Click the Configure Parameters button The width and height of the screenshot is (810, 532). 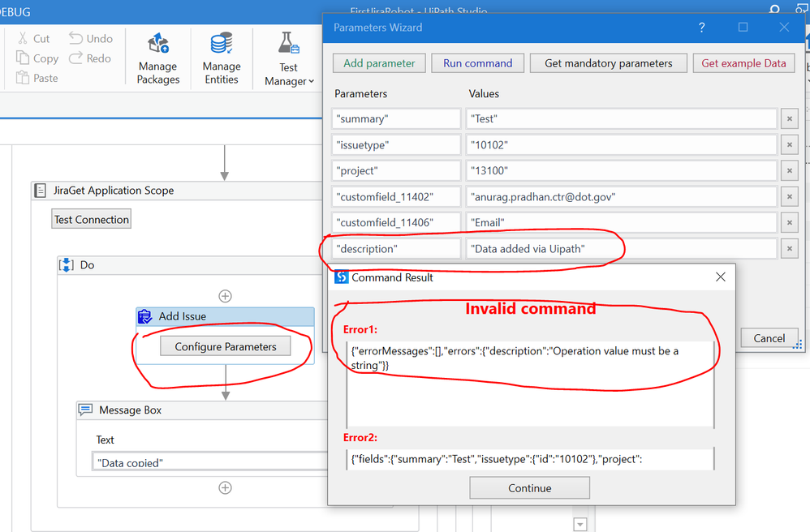coord(226,347)
